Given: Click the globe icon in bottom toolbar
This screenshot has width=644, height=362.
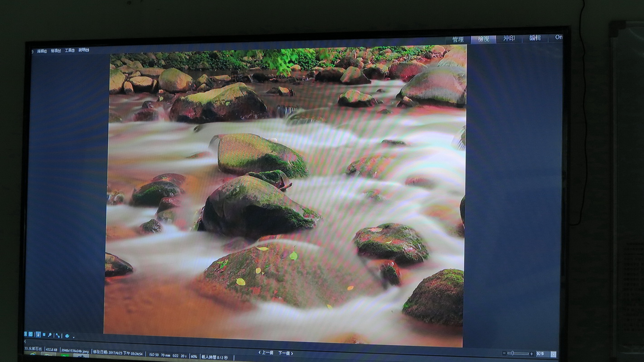Looking at the screenshot, I should click(x=67, y=336).
